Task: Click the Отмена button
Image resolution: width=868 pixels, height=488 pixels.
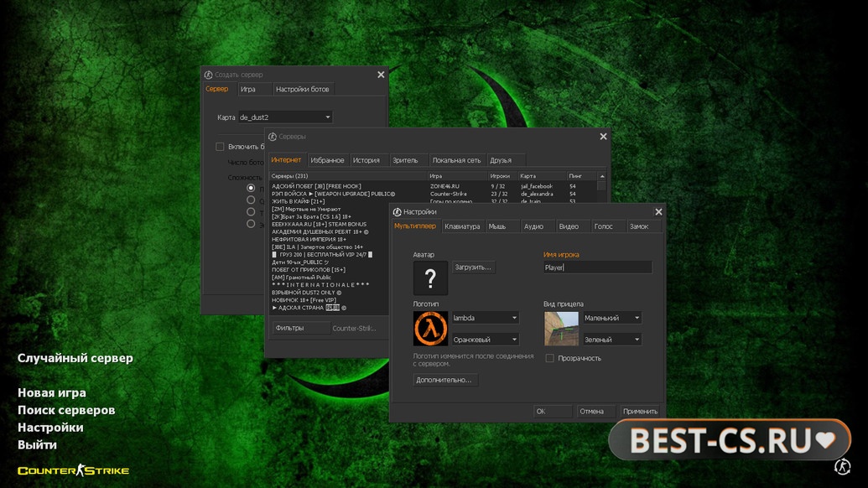Action: (595, 411)
